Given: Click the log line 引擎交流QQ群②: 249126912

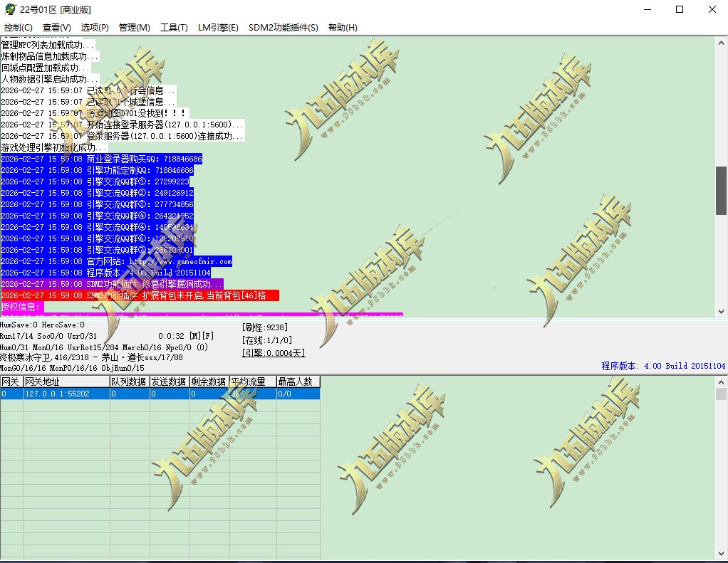Looking at the screenshot, I should pyautogui.click(x=98, y=193).
